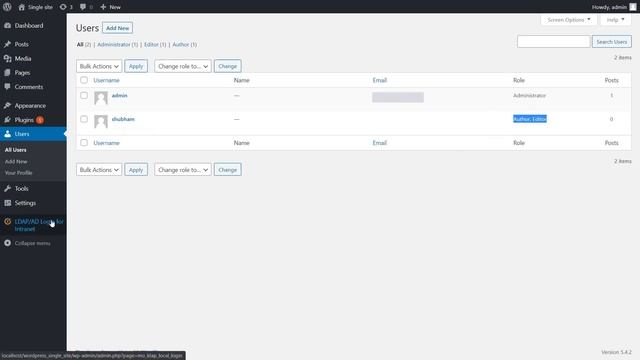Click the top Apply button
Image resolution: width=640 pixels, height=360 pixels.
click(x=136, y=66)
